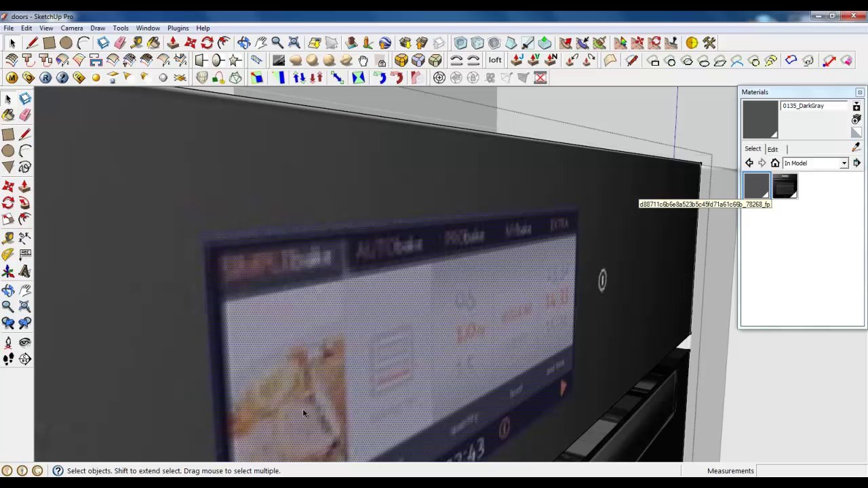Viewport: 868px width, 488px height.
Task: Open the Tools menu
Action: (121, 28)
